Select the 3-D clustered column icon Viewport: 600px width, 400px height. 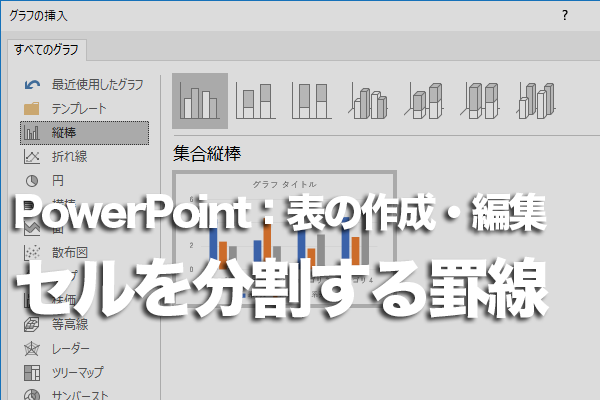[x=368, y=101]
